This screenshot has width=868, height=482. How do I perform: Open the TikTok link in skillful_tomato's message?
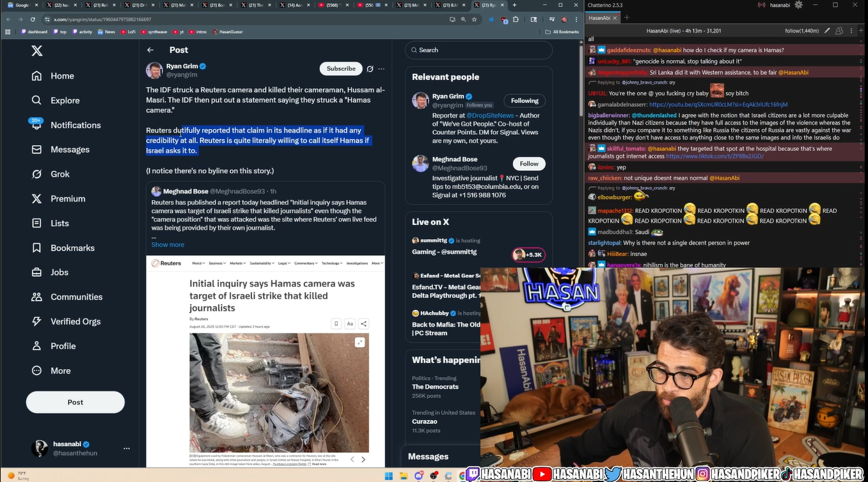(x=714, y=156)
